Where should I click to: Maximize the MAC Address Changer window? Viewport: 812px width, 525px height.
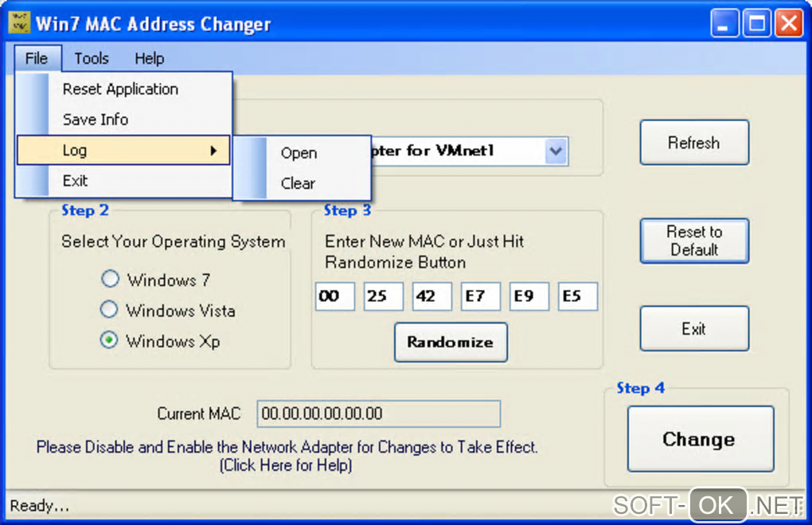pyautogui.click(x=756, y=23)
